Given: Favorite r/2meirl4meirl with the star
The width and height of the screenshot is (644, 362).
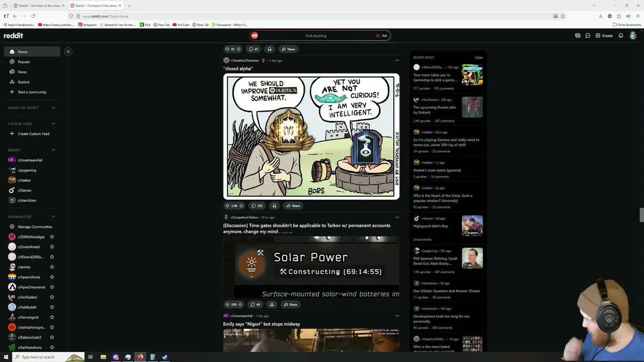Looking at the screenshot, I should pyautogui.click(x=52, y=247).
